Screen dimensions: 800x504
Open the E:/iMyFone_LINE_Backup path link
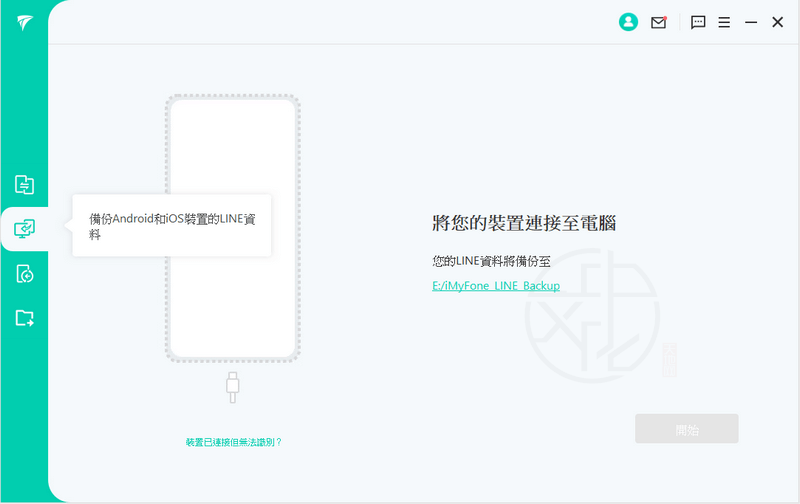coord(496,286)
